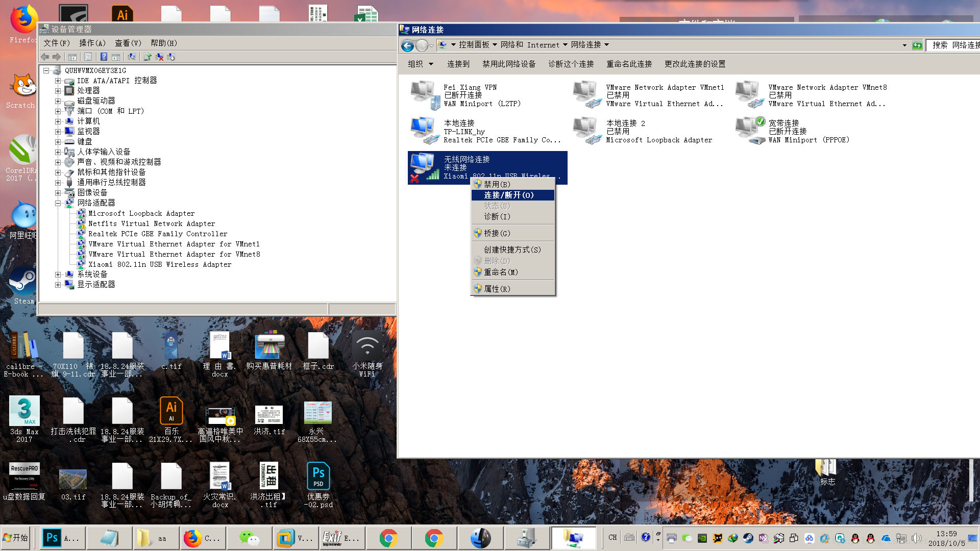Click scan for hardware changes icon

coord(132,57)
